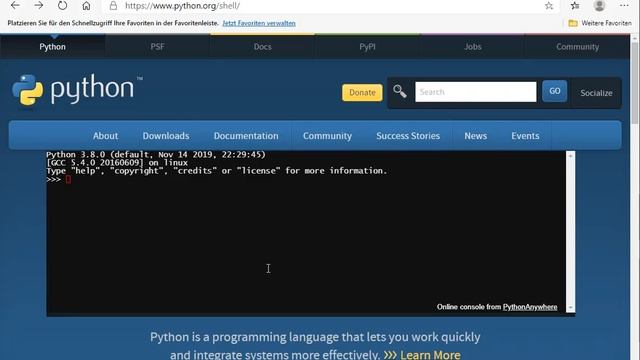
Task: Click the browser forward arrow
Action: [x=39, y=5]
